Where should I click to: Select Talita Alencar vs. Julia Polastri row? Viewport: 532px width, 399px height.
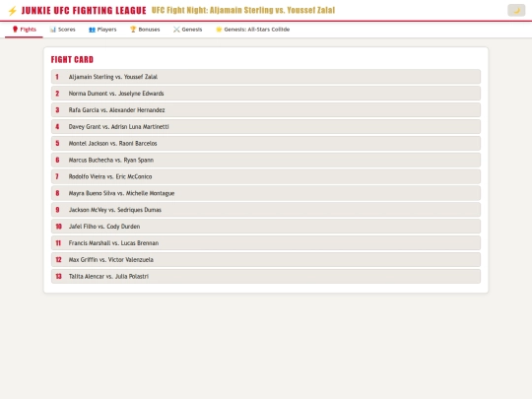(266, 276)
